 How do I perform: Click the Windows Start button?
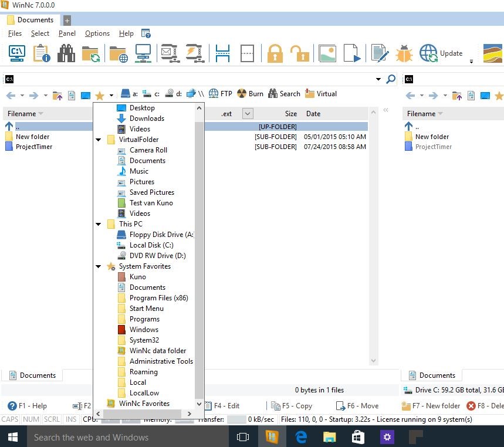point(13,436)
